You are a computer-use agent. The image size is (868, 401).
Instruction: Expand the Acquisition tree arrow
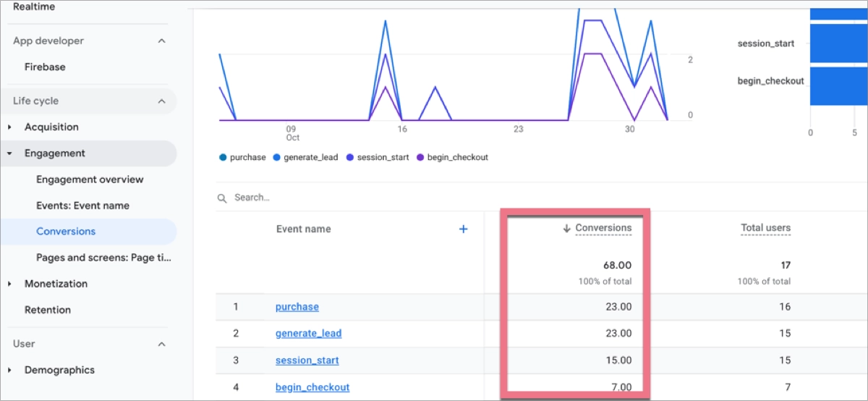pos(9,127)
